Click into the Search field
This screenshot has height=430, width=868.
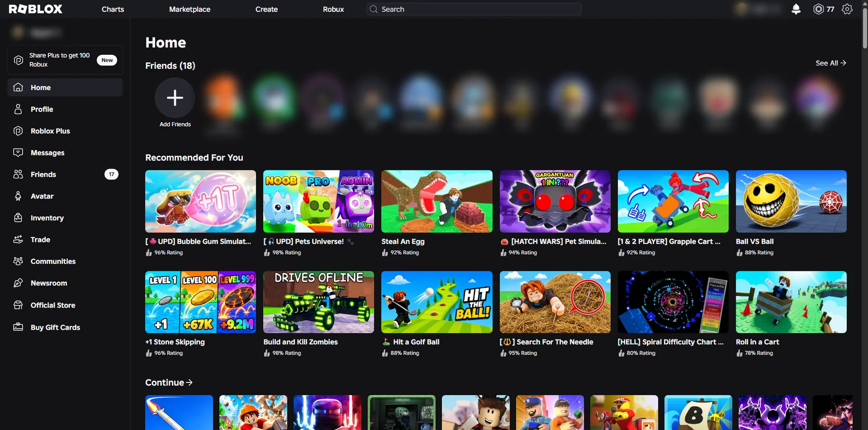pos(474,9)
